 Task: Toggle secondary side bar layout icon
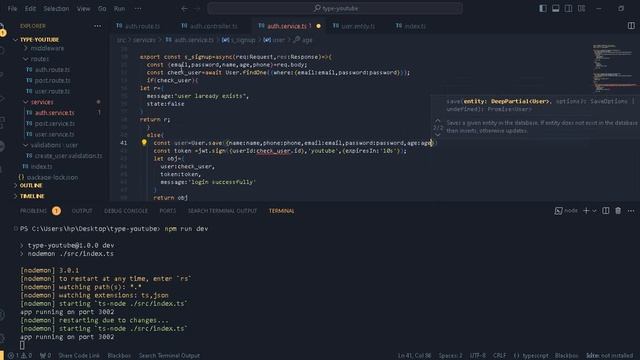pos(568,9)
